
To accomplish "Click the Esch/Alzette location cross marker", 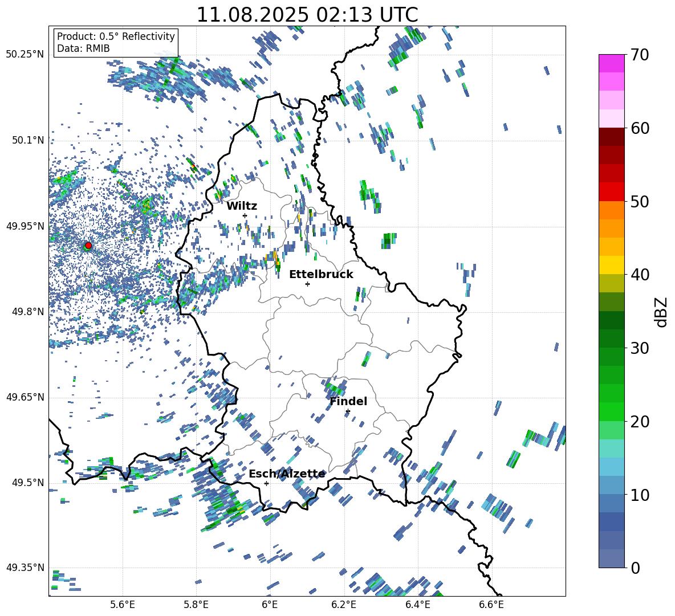I will 266,483.
